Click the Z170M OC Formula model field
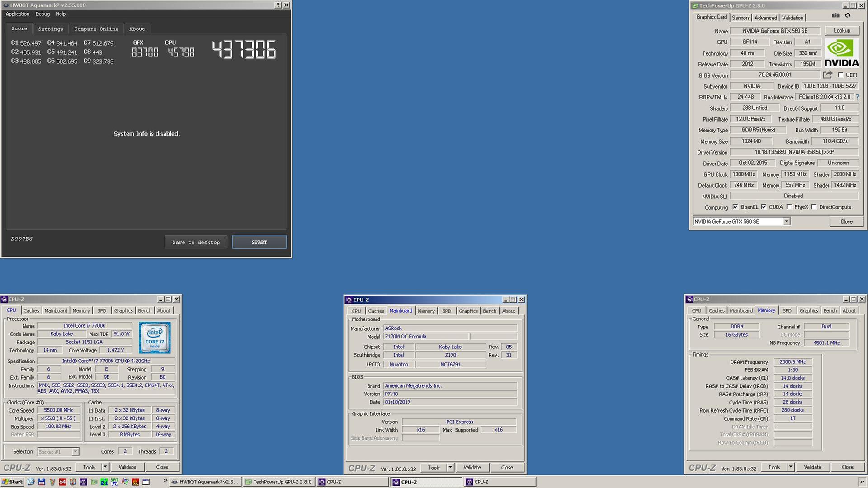 (425, 337)
